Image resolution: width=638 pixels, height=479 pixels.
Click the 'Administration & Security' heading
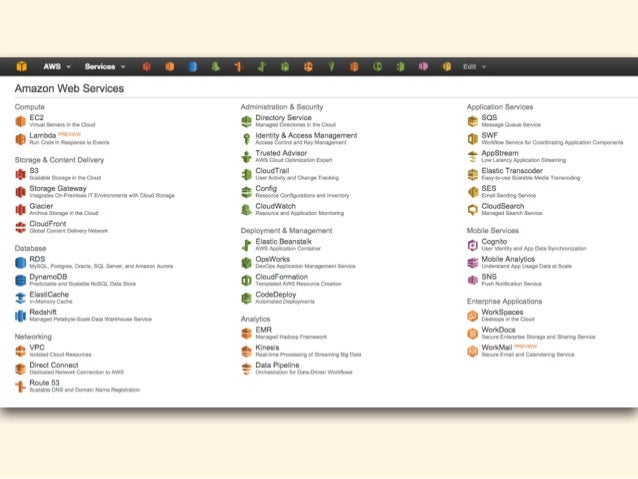point(282,107)
